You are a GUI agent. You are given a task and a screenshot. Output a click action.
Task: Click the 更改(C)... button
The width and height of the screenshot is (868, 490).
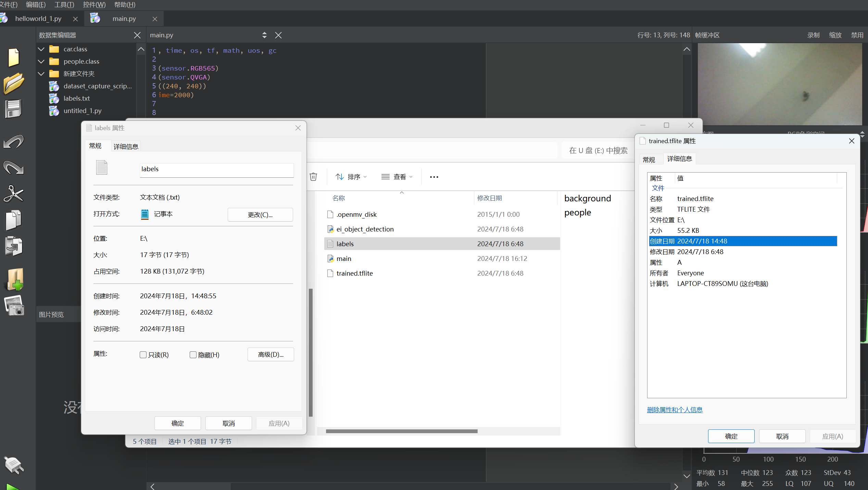(260, 215)
